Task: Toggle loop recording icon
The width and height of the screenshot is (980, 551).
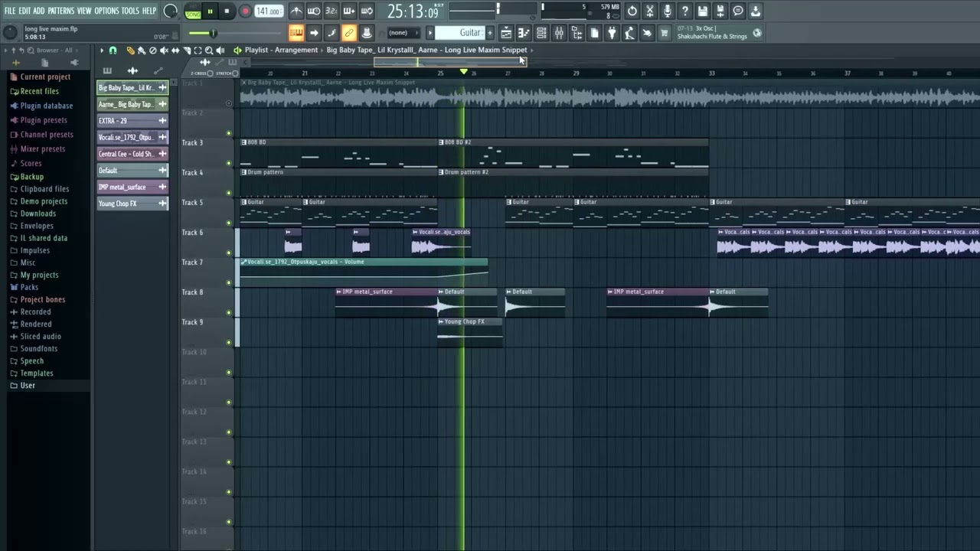Action: [367, 11]
